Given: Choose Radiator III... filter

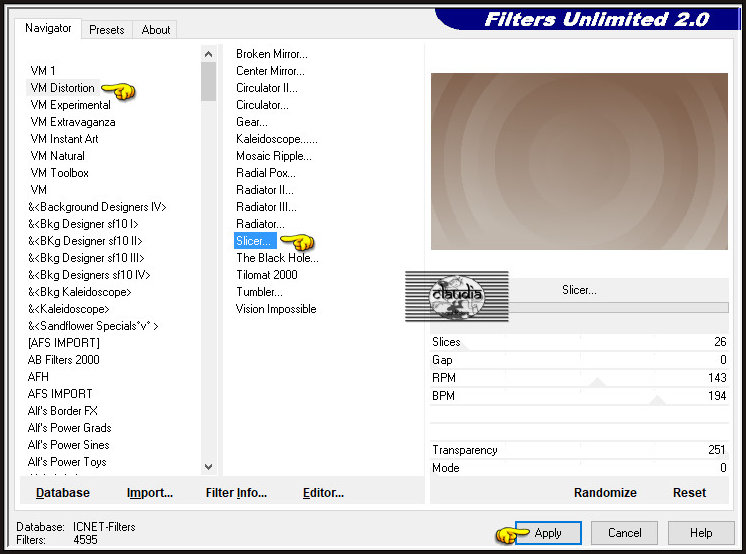Looking at the screenshot, I should (x=266, y=207).
